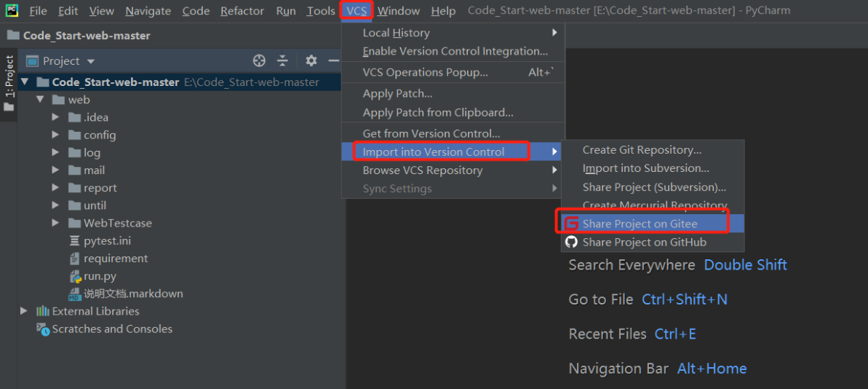Select Share Project on GitHub
Image resolution: width=868 pixels, height=389 pixels.
pyautogui.click(x=653, y=242)
